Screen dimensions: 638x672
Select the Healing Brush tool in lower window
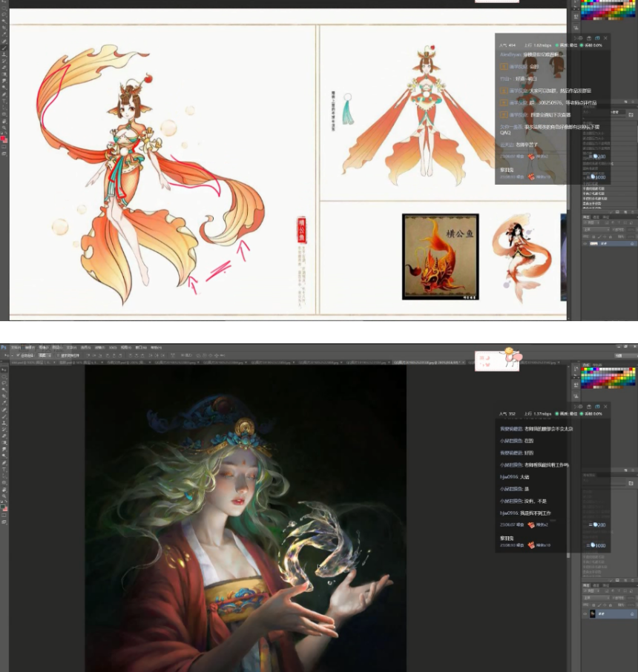pyautogui.click(x=4, y=409)
